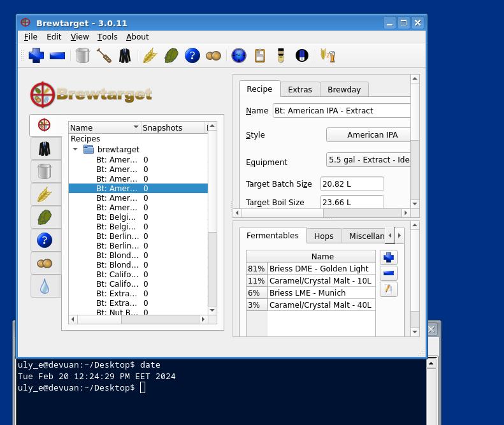Open the Equipment combo box
The image size is (504, 425).
pyautogui.click(x=369, y=160)
